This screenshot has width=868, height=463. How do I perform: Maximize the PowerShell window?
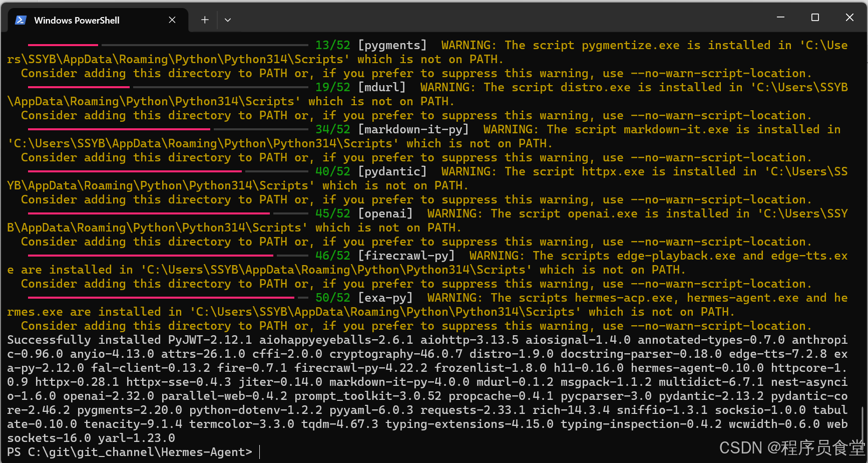(815, 18)
